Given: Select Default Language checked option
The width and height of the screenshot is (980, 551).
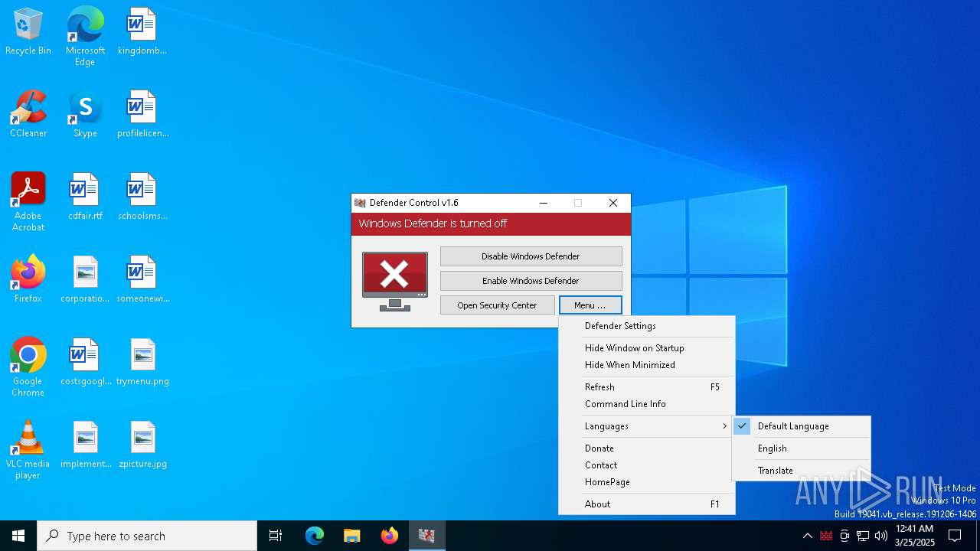Looking at the screenshot, I should [802, 426].
